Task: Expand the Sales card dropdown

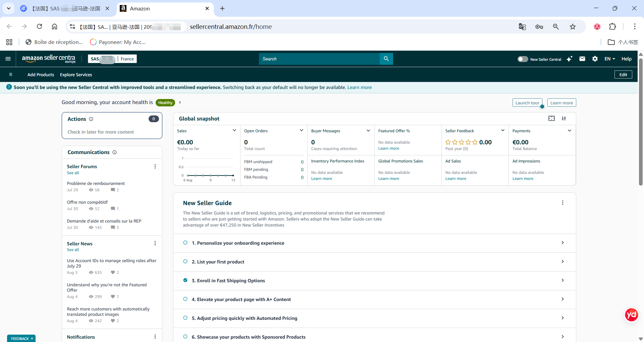Action: click(234, 131)
